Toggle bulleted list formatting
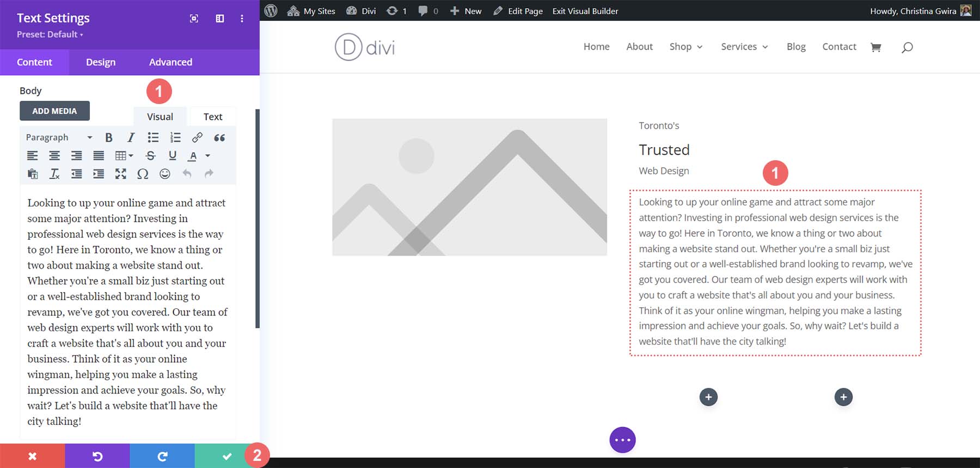 coord(153,138)
